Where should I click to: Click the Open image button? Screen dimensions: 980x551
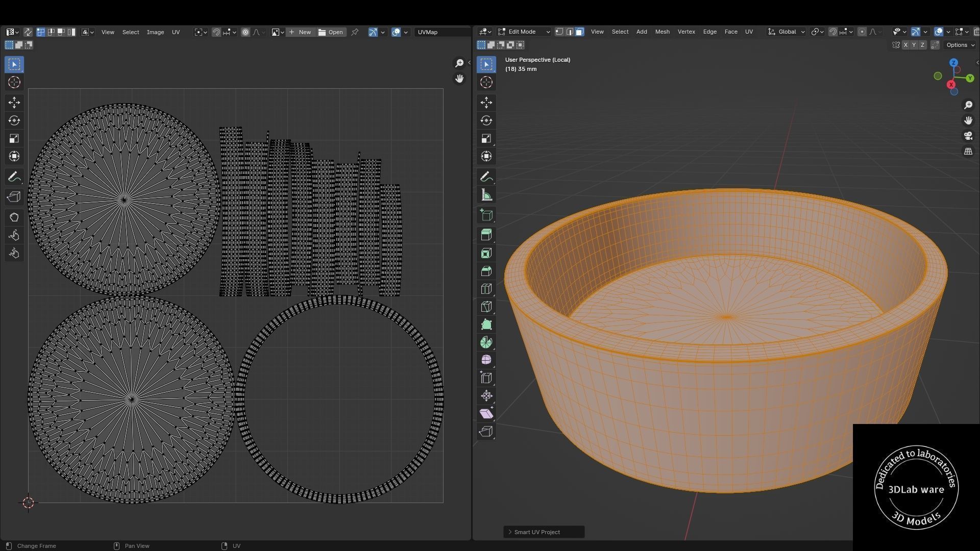[331, 32]
